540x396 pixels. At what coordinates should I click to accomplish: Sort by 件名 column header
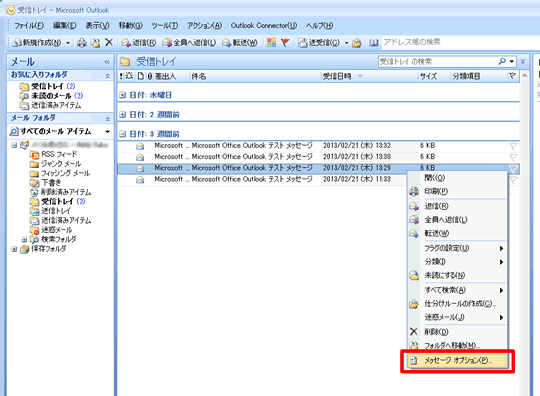click(255, 76)
